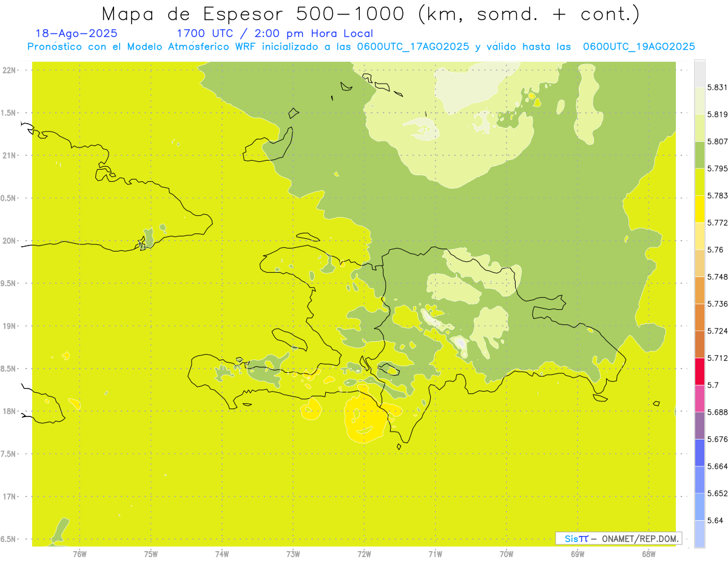728x562 pixels.
Task: Click the legend value 5.724
Action: pyautogui.click(x=717, y=330)
